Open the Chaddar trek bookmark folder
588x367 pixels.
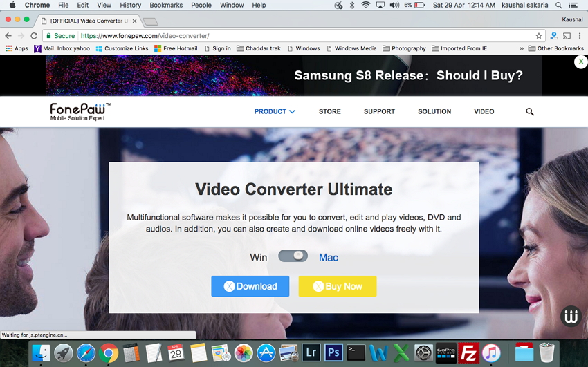[259, 48]
